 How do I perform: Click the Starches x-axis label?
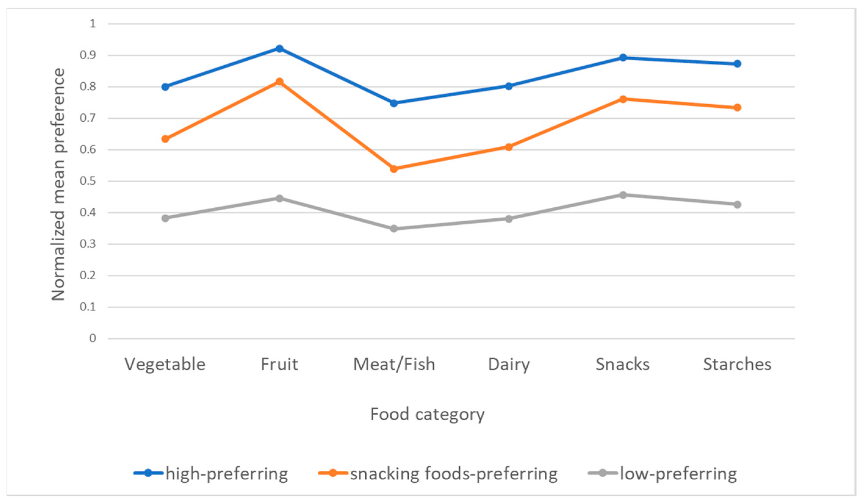point(737,364)
